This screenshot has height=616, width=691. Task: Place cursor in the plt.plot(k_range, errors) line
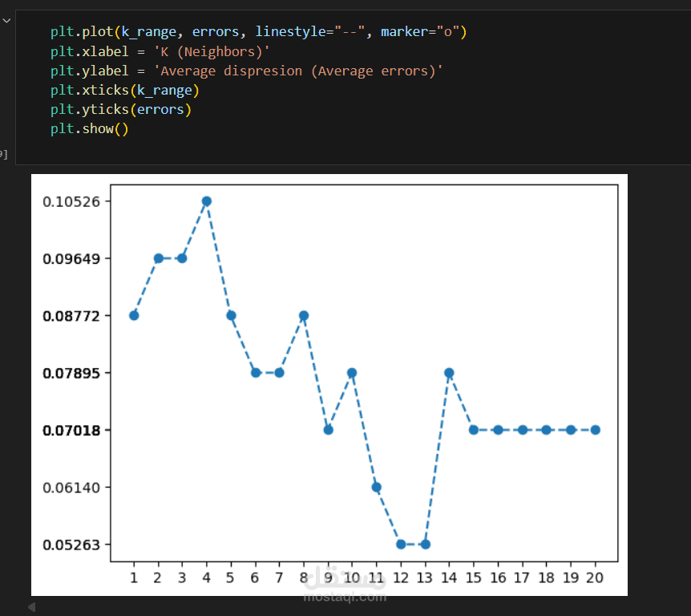(258, 32)
